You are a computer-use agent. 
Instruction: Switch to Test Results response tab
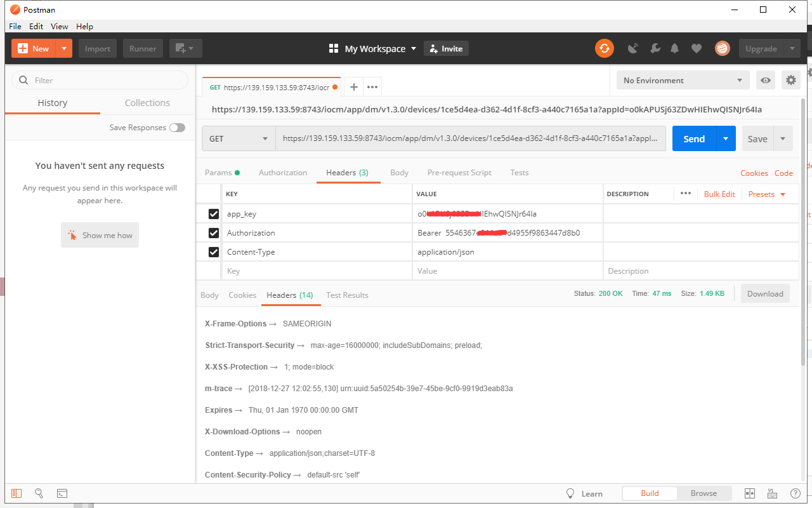click(x=347, y=295)
